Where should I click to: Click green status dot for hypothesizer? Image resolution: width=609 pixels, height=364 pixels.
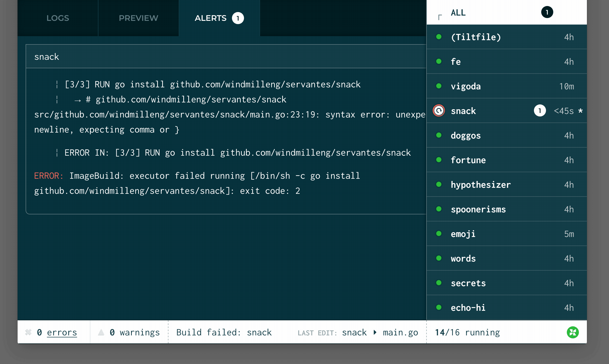tap(439, 185)
